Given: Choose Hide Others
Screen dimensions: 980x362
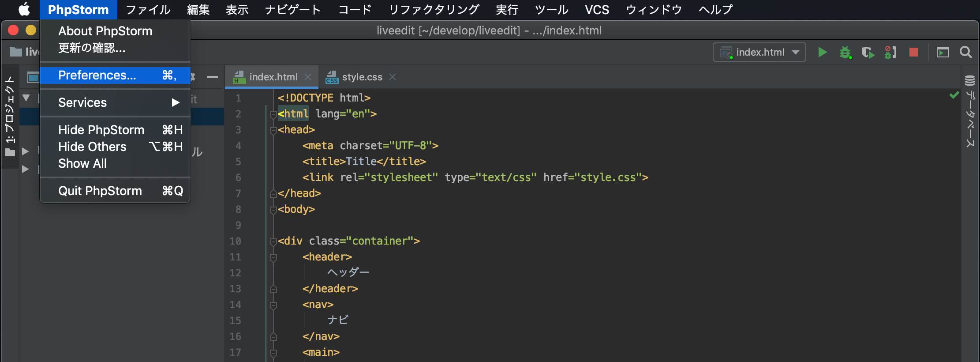Looking at the screenshot, I should click(115, 147).
